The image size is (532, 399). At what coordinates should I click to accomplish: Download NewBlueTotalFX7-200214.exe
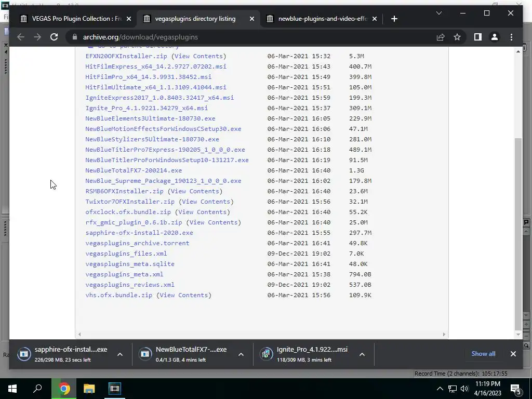click(x=134, y=170)
